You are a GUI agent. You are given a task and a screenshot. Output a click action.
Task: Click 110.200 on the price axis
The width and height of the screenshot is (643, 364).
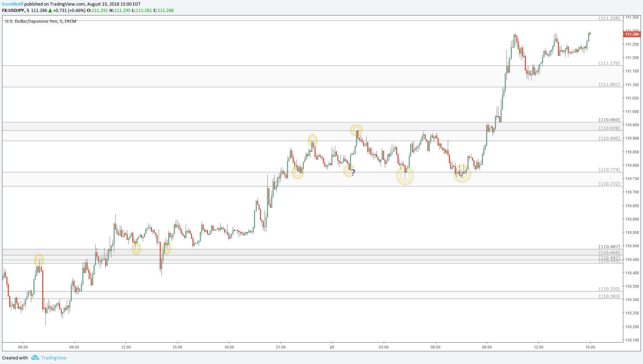(632, 327)
